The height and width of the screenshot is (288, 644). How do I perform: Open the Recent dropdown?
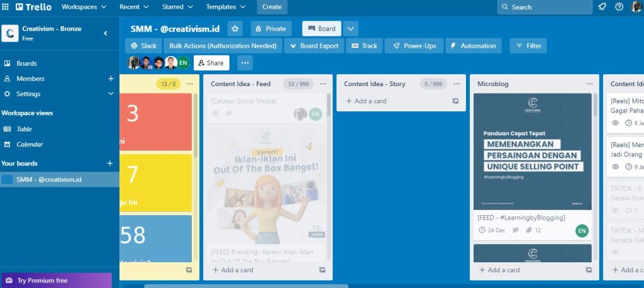[135, 7]
